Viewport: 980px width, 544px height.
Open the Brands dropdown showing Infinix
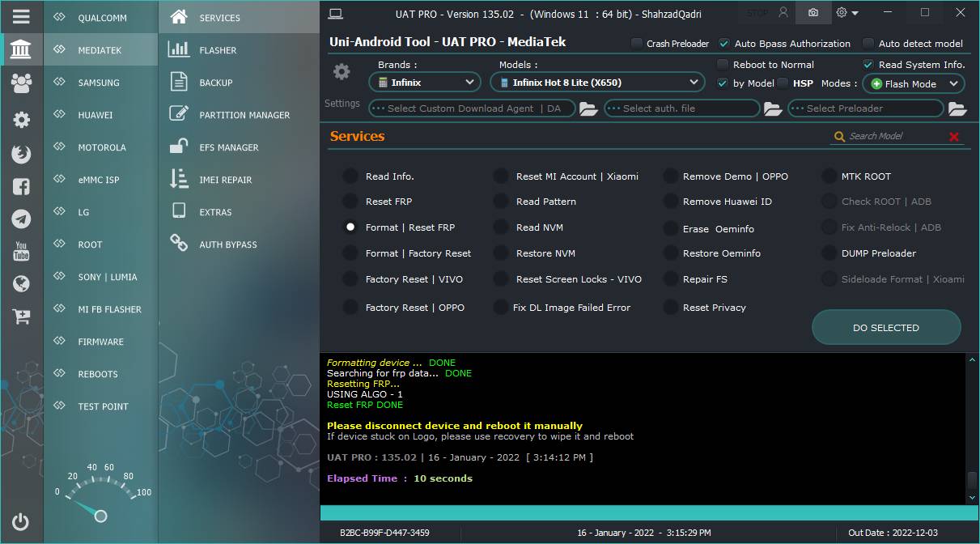[426, 83]
